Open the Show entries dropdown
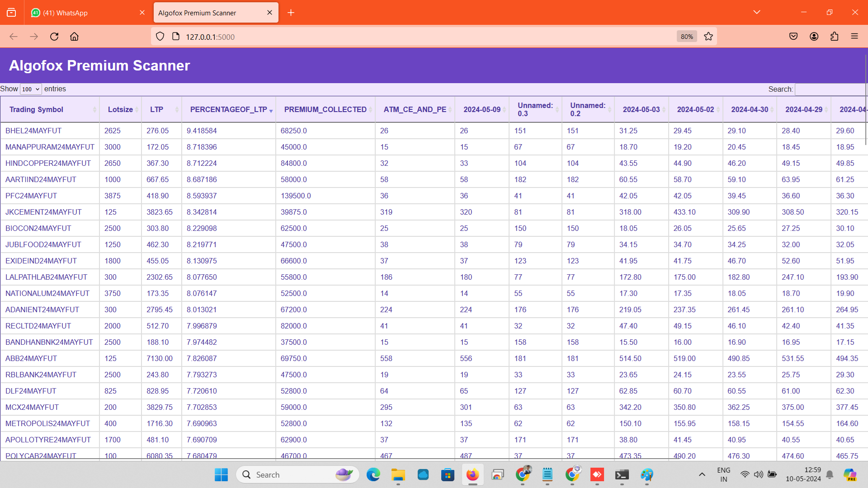Viewport: 868px width, 488px height. point(30,89)
